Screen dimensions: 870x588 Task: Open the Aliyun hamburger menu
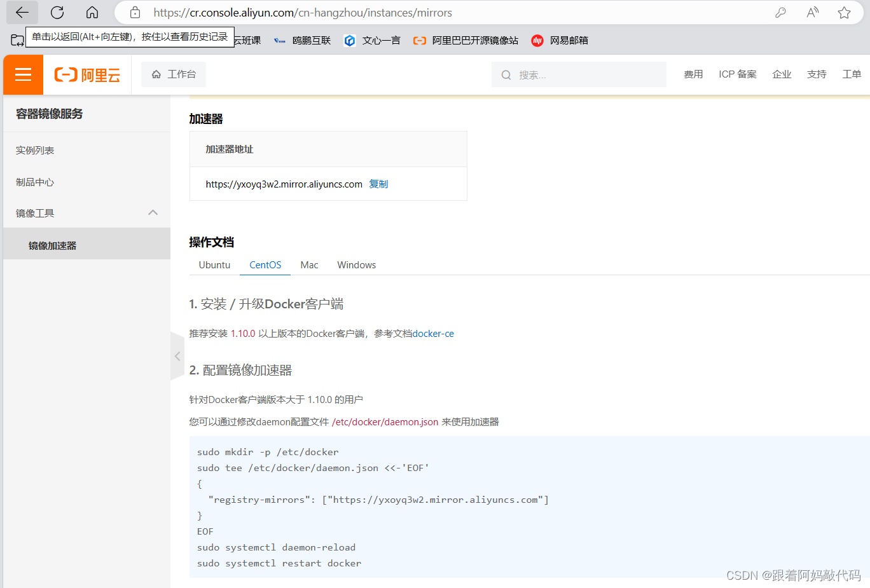pos(23,74)
